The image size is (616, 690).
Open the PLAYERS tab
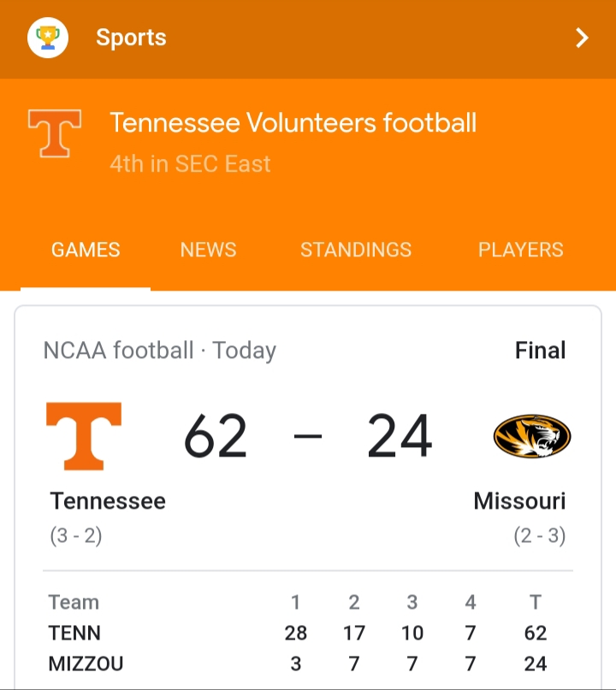click(520, 250)
